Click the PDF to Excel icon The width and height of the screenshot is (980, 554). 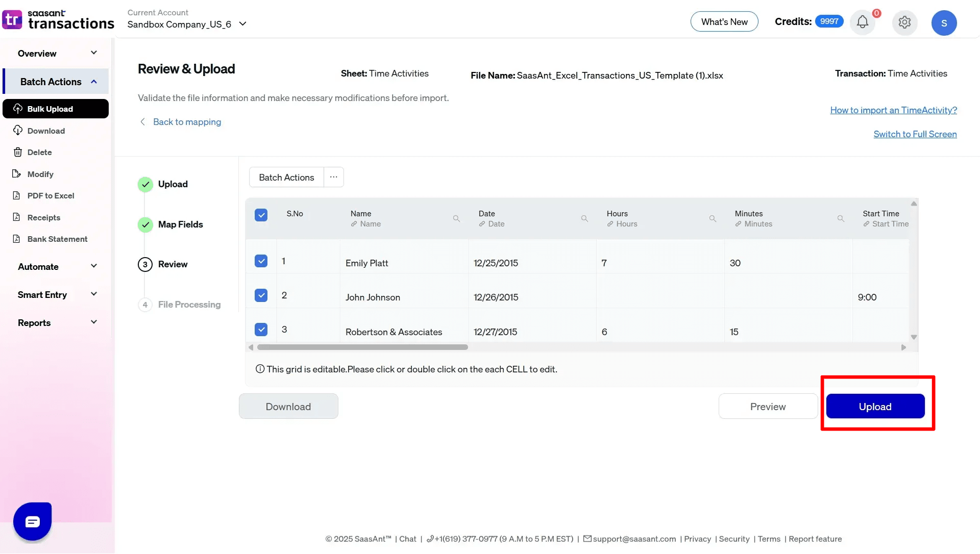[17, 195]
